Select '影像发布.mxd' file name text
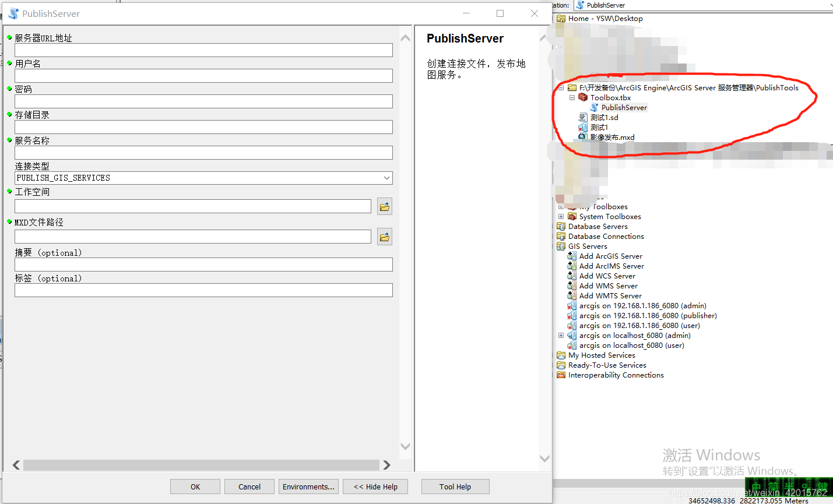This screenshot has height=504, width=833. 612,137
